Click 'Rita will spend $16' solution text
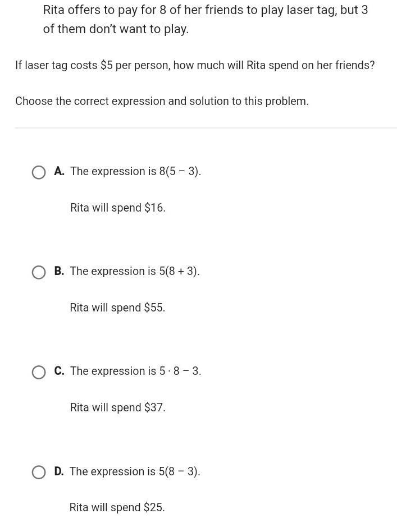Image resolution: width=397 pixels, height=532 pixels. click(118, 208)
